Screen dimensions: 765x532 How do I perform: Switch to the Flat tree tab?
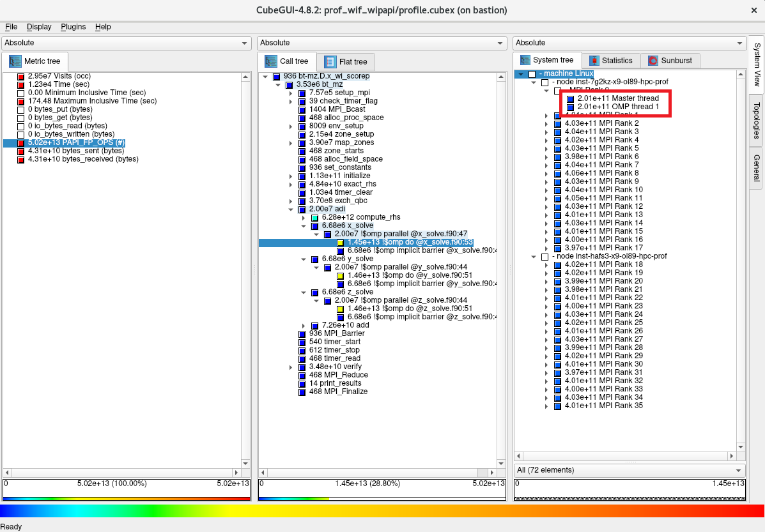346,61
